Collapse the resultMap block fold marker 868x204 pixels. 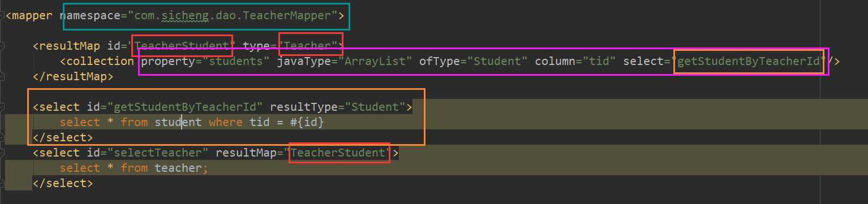click(x=2, y=46)
